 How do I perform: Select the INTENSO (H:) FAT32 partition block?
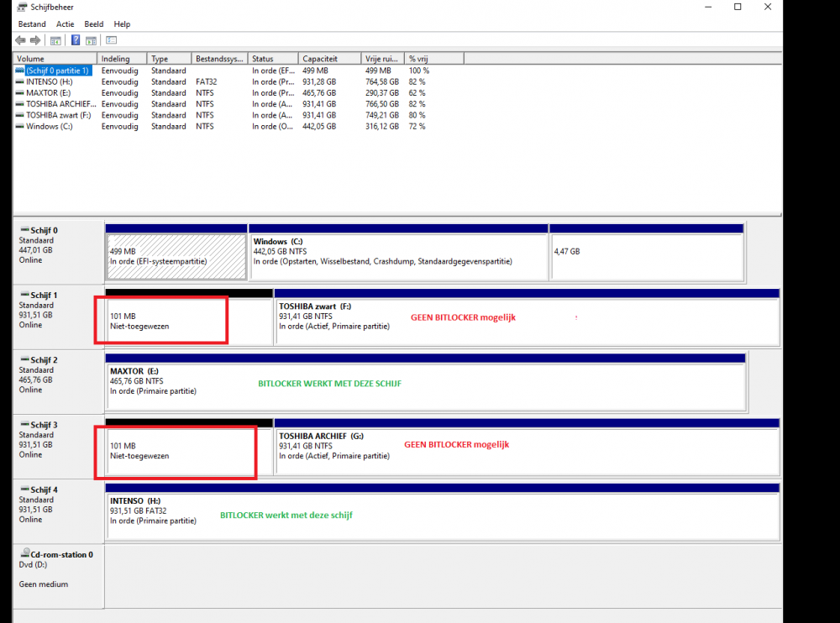coord(441,514)
